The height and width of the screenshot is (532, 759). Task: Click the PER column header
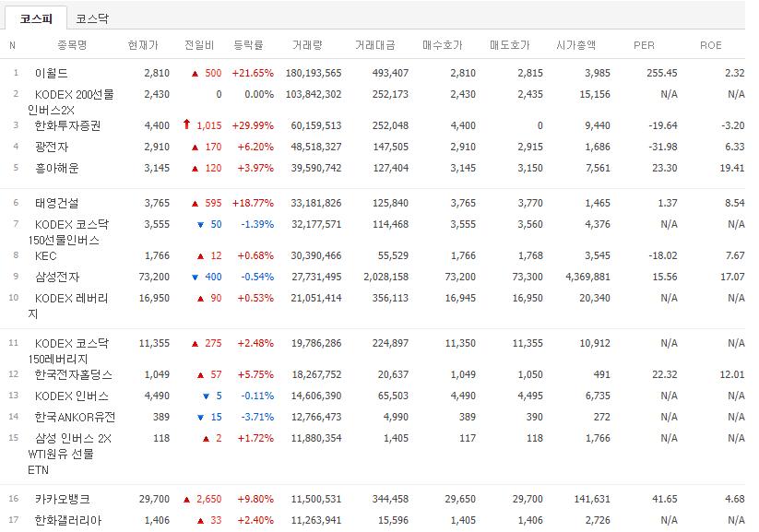pyautogui.click(x=644, y=45)
